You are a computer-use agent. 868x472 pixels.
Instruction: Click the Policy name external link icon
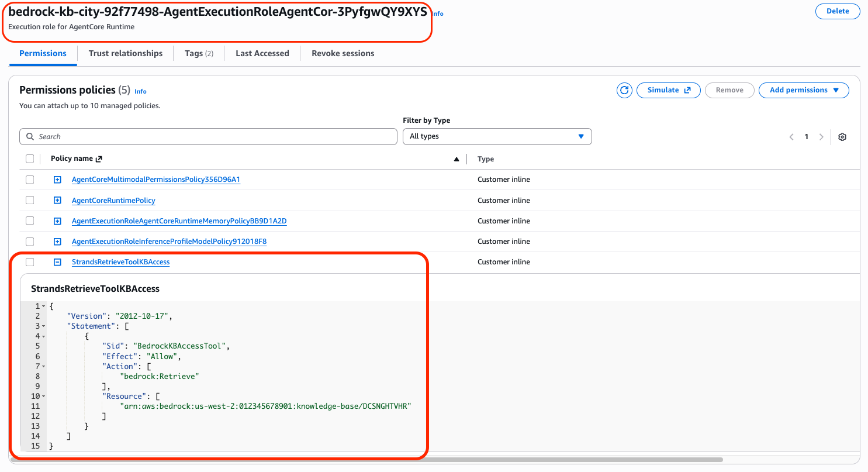pos(99,159)
